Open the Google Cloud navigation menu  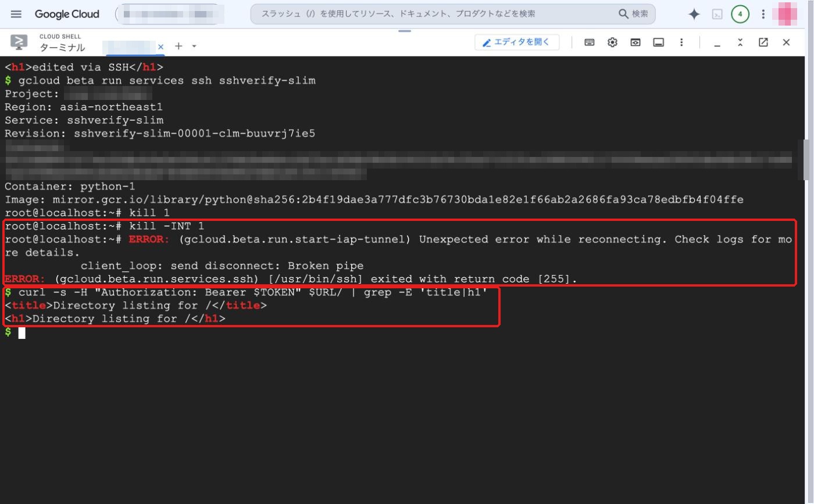tap(16, 14)
